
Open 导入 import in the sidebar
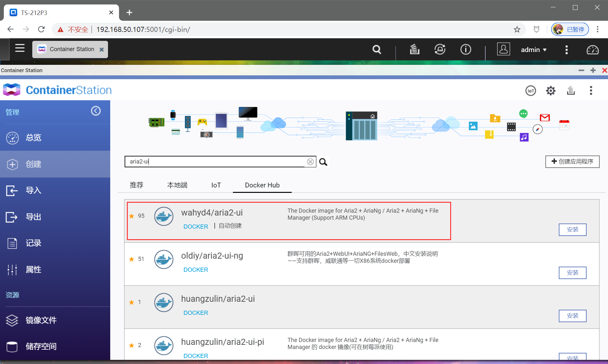[x=55, y=191]
